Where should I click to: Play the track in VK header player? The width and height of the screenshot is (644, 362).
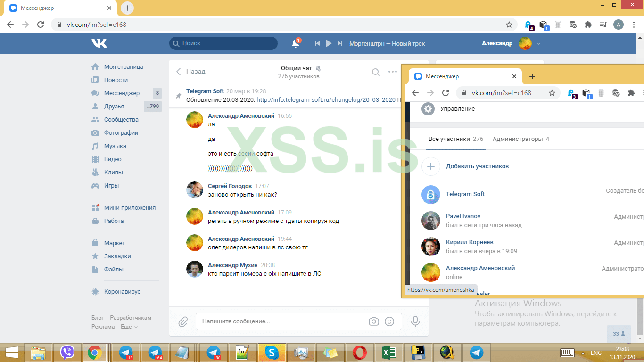tap(329, 43)
